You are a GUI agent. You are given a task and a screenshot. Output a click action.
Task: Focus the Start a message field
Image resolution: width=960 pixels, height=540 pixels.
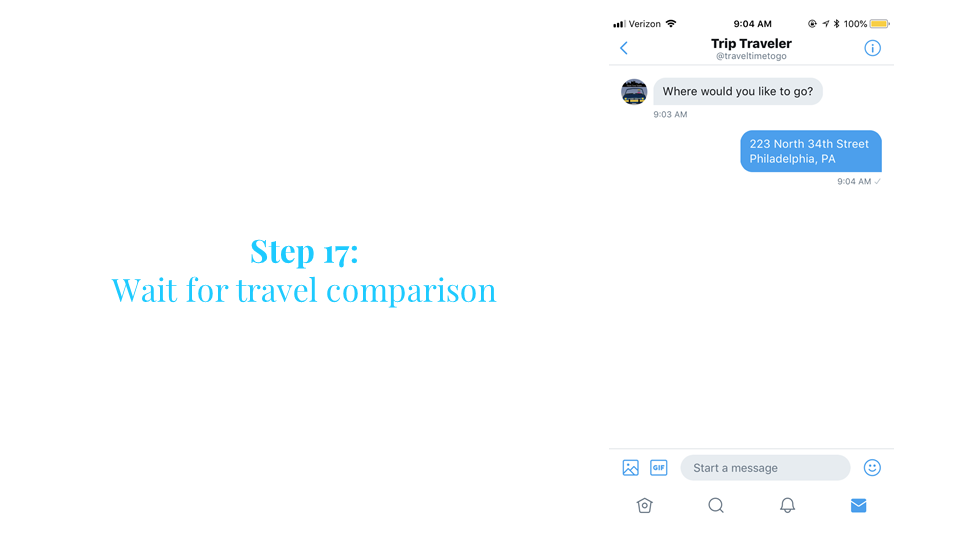point(765,468)
